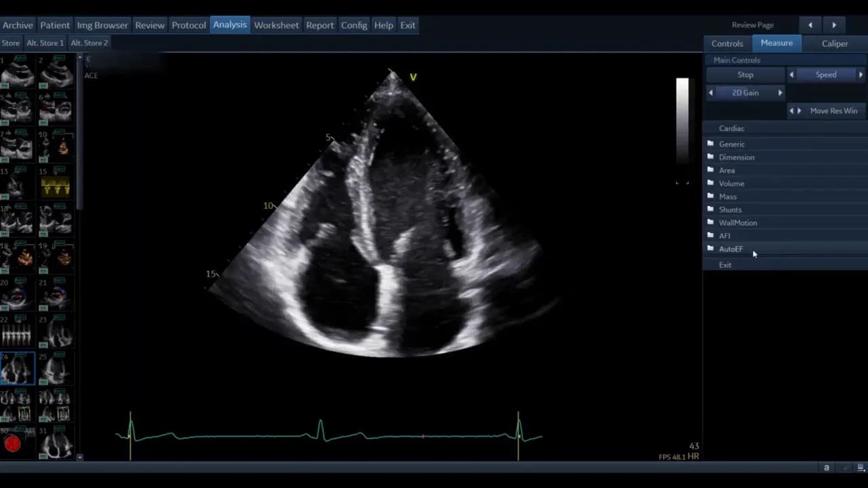Select thumbnail 30 with red circle

point(14,443)
